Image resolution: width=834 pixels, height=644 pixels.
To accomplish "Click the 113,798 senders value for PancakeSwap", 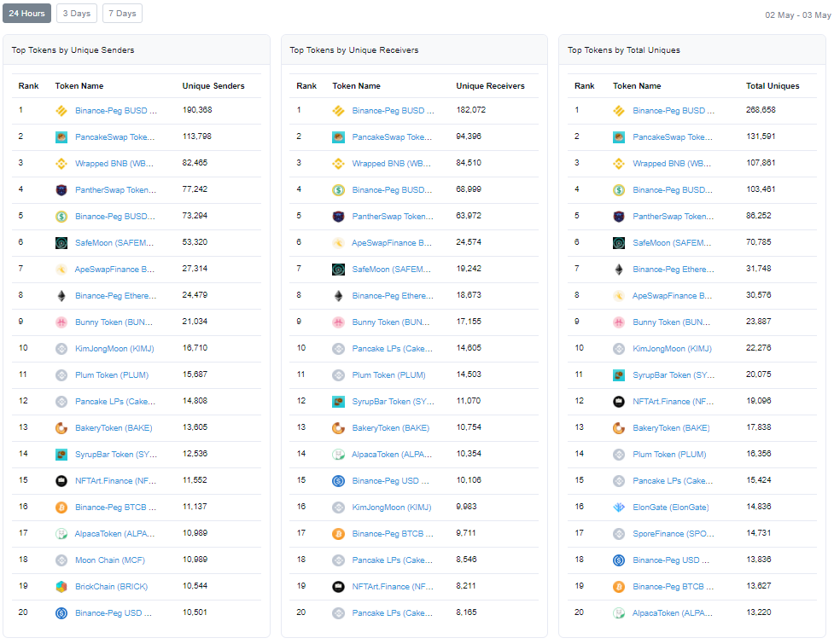I will pyautogui.click(x=197, y=136).
